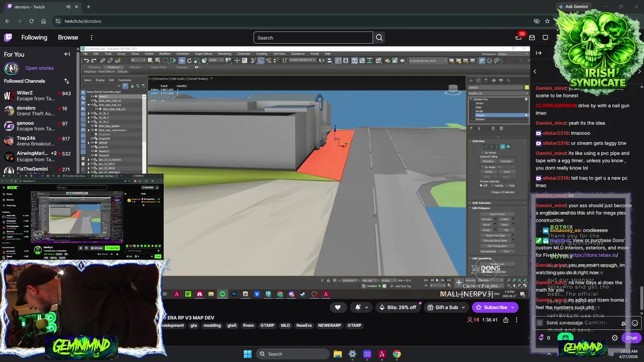Click Bits: 29% off button
The image size is (644, 362).
tap(398, 307)
